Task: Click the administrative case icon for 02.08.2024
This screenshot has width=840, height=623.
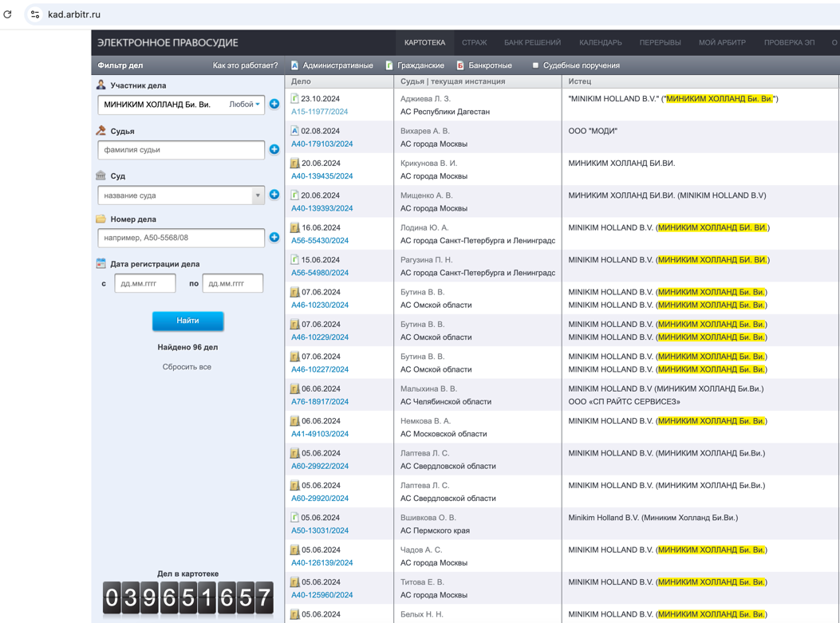Action: pyautogui.click(x=294, y=130)
